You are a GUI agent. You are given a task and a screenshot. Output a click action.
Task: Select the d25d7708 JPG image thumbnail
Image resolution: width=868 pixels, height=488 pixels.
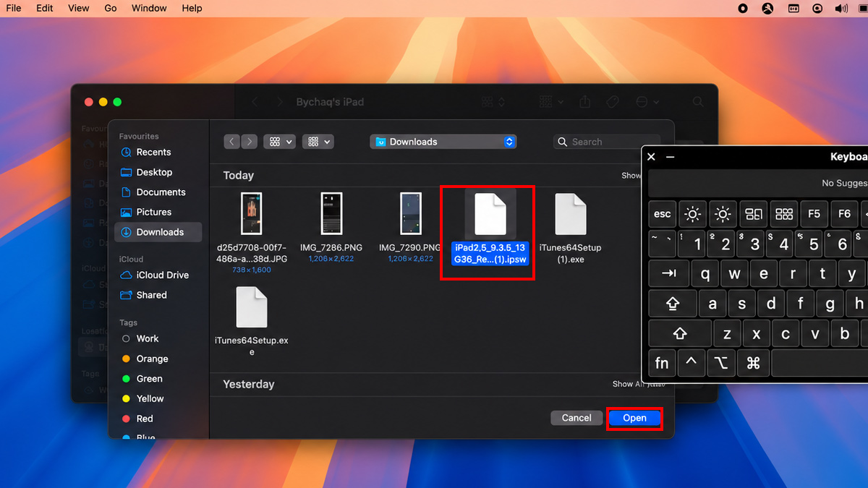(x=252, y=213)
